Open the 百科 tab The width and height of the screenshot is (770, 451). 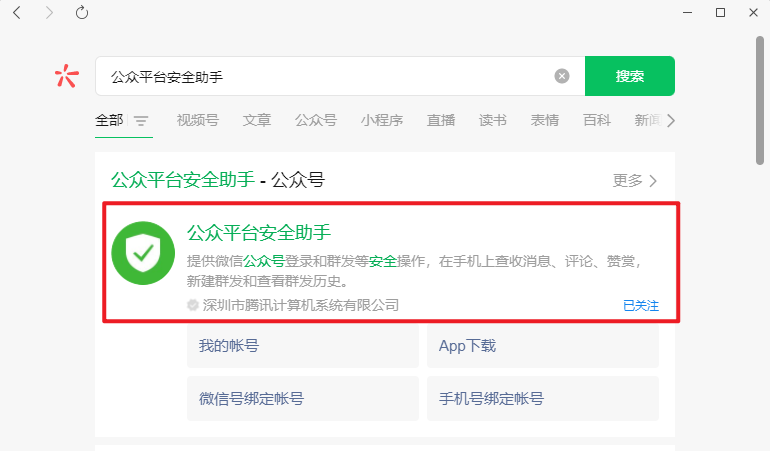597,120
